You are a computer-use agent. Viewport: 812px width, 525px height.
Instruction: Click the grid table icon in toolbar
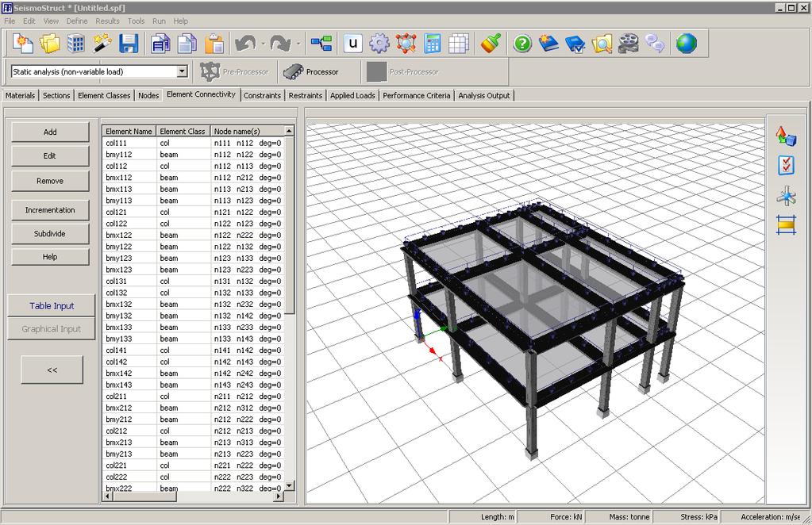pyautogui.click(x=458, y=44)
